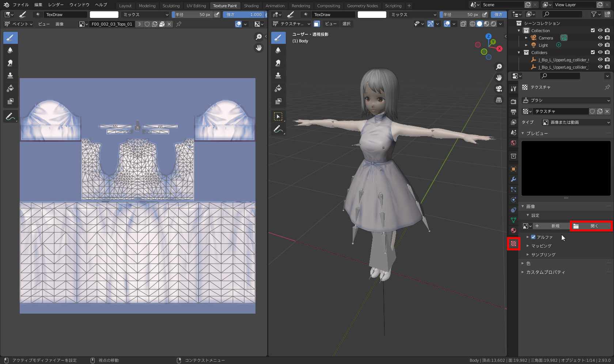This screenshot has width=614, height=364.
Task: Select the Fill tool in the texture paint toolbar
Action: (x=278, y=88)
